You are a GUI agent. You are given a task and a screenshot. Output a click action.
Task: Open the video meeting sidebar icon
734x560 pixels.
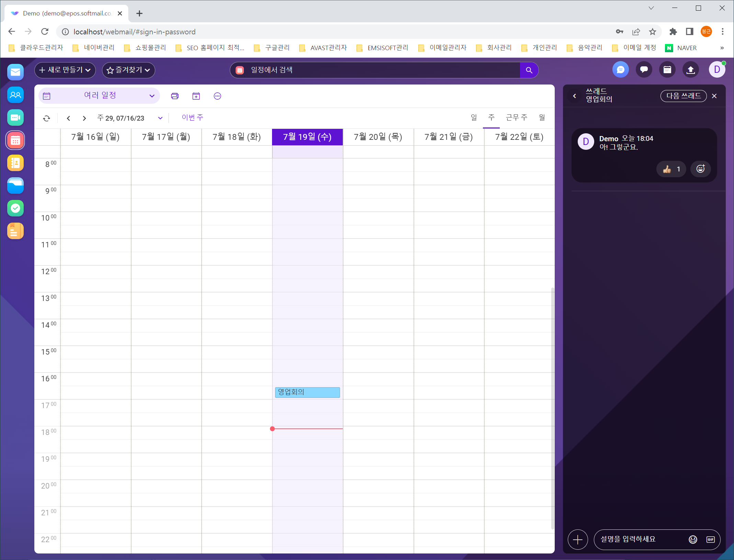pyautogui.click(x=15, y=117)
